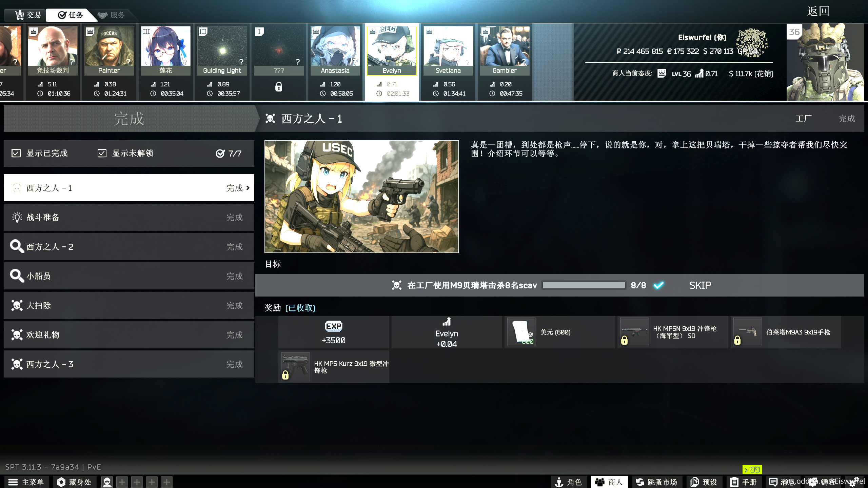Open the 商人 traders screen
This screenshot has height=488, width=868.
tap(609, 482)
